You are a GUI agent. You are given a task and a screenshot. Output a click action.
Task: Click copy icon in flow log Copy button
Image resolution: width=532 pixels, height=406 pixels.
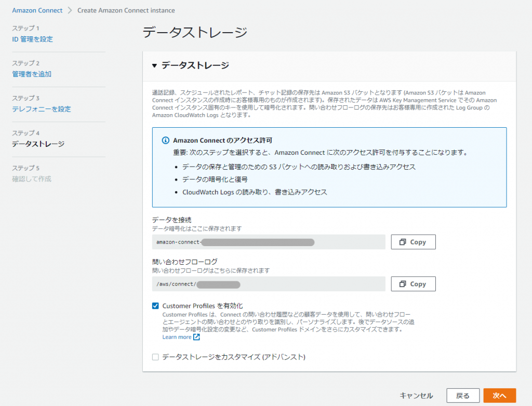click(403, 284)
